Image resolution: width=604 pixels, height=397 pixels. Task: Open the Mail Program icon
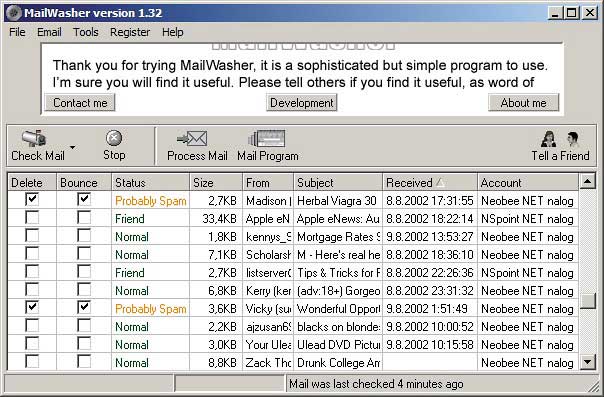point(267,139)
